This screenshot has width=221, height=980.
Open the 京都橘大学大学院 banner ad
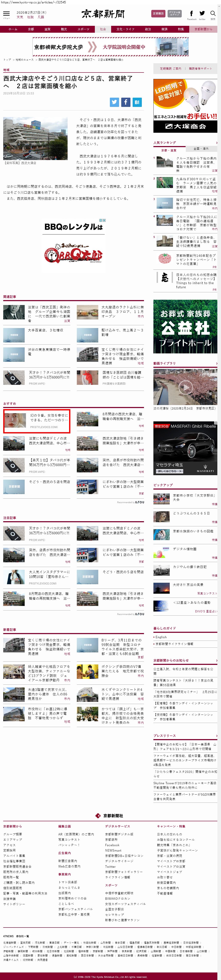coord(110,47)
